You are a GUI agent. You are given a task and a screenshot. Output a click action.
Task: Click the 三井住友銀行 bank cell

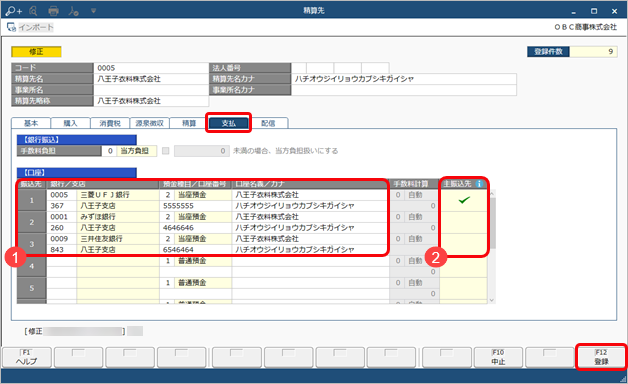tap(118, 239)
